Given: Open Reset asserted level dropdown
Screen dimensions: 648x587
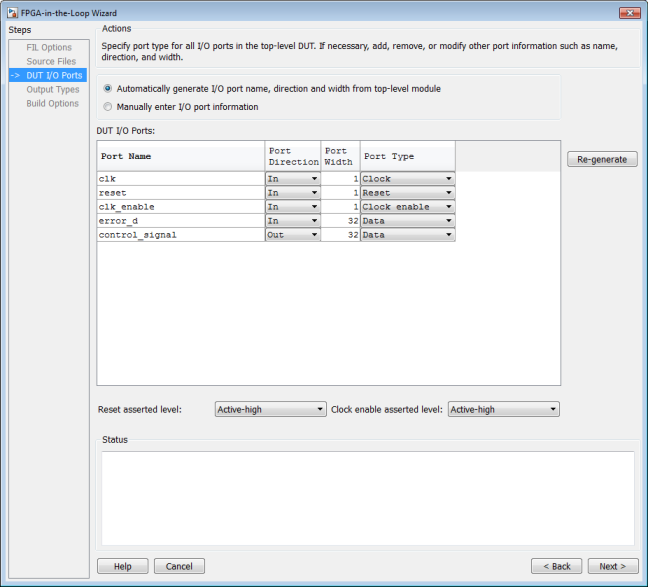Looking at the screenshot, I should point(270,409).
